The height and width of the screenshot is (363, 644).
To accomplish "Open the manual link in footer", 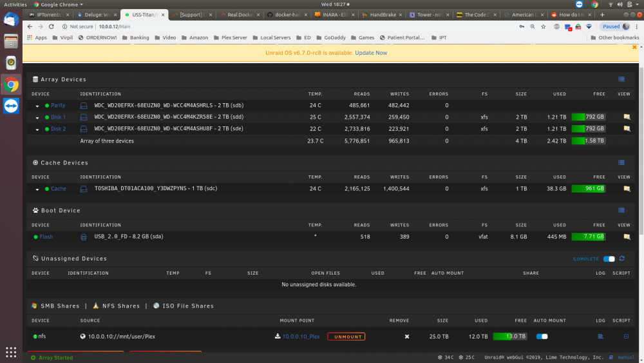I will coord(626,357).
